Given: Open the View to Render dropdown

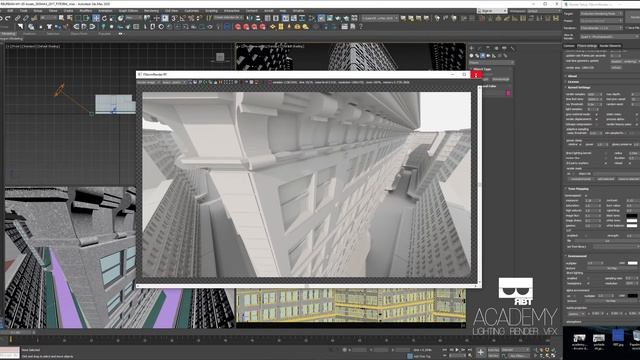Looking at the screenshot, I should 609,37.
